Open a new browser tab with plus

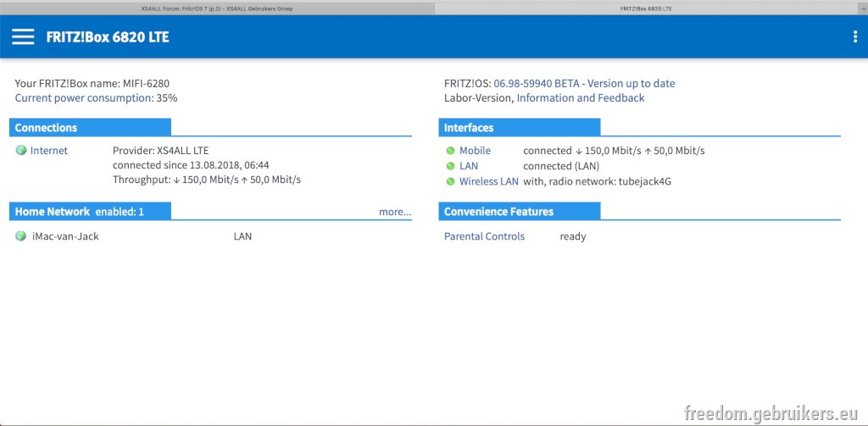pyautogui.click(x=864, y=8)
